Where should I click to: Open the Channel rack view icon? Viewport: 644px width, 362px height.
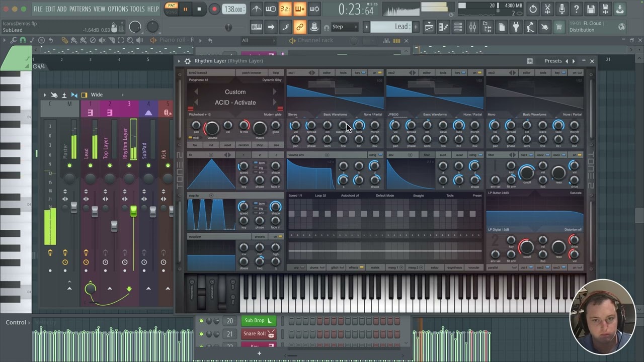[x=458, y=27]
